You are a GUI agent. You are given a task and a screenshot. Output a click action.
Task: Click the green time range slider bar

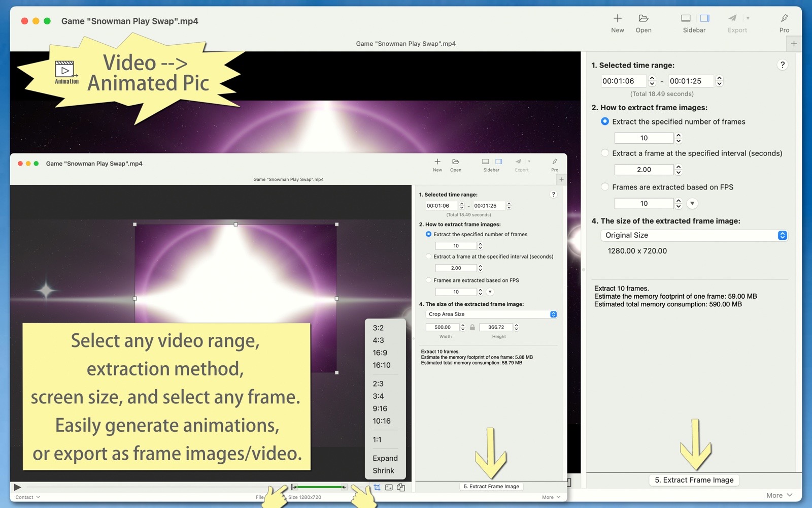320,487
